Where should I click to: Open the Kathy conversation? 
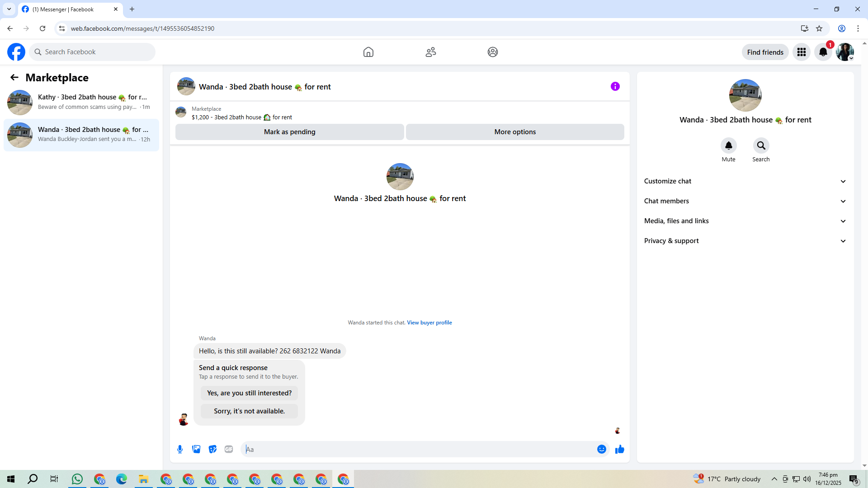tap(81, 102)
